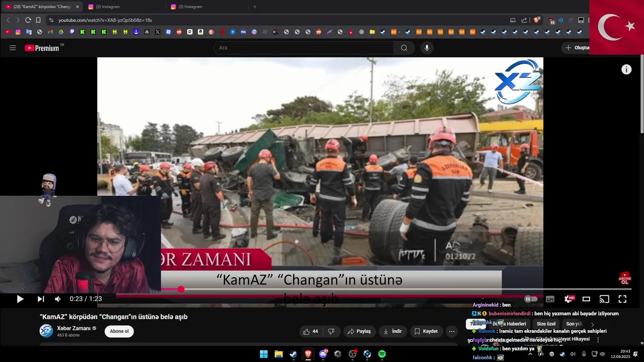Open Amazon bookmark icon
The image size is (644, 362).
tap(200, 32)
